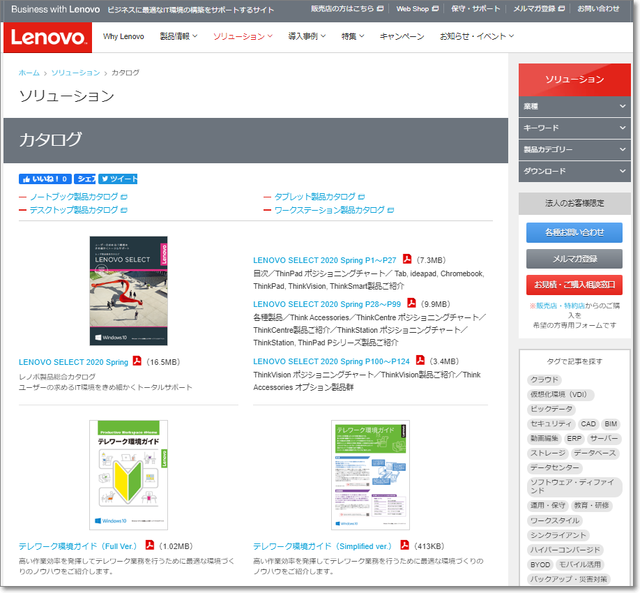Click the お見積・ご購入相談窓口 red button
Image resolution: width=640 pixels, height=593 pixels.
[x=573, y=284]
